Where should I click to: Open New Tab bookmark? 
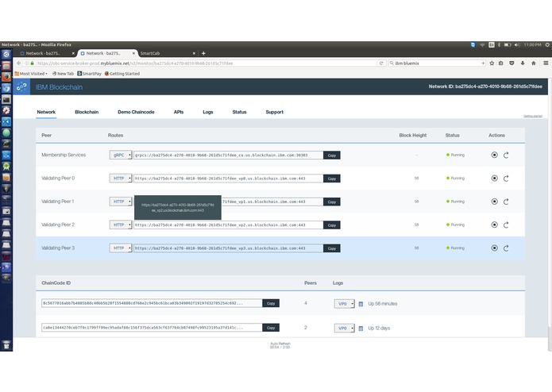pyautogui.click(x=63, y=74)
